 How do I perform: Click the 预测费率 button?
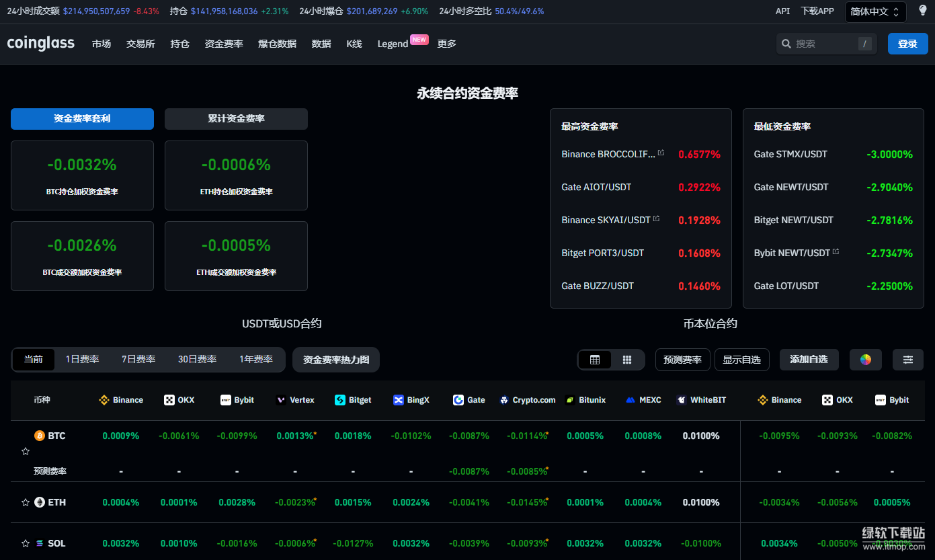click(x=682, y=360)
